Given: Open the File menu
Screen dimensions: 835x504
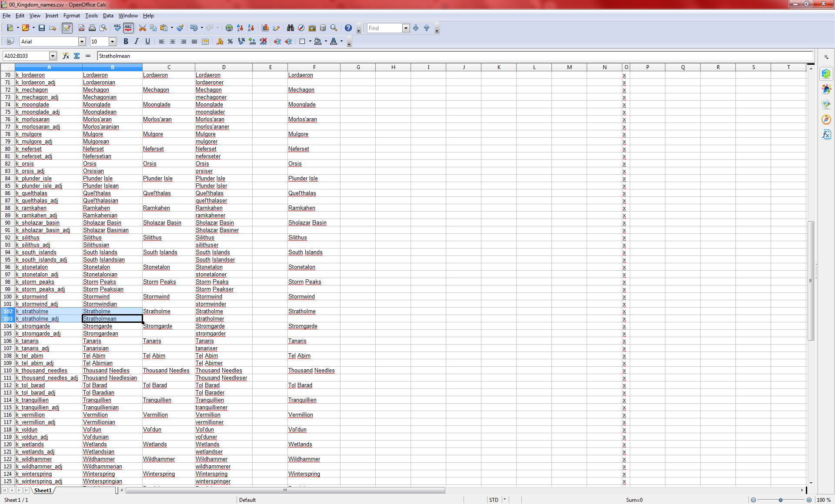Looking at the screenshot, I should pos(7,16).
